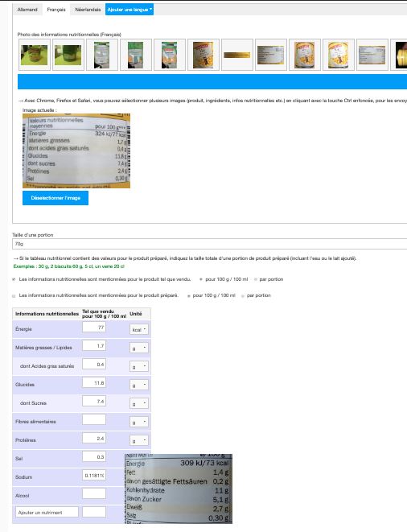407x532 pixels.
Task: Enable checkbox for produit préparé
Action: coord(14,296)
